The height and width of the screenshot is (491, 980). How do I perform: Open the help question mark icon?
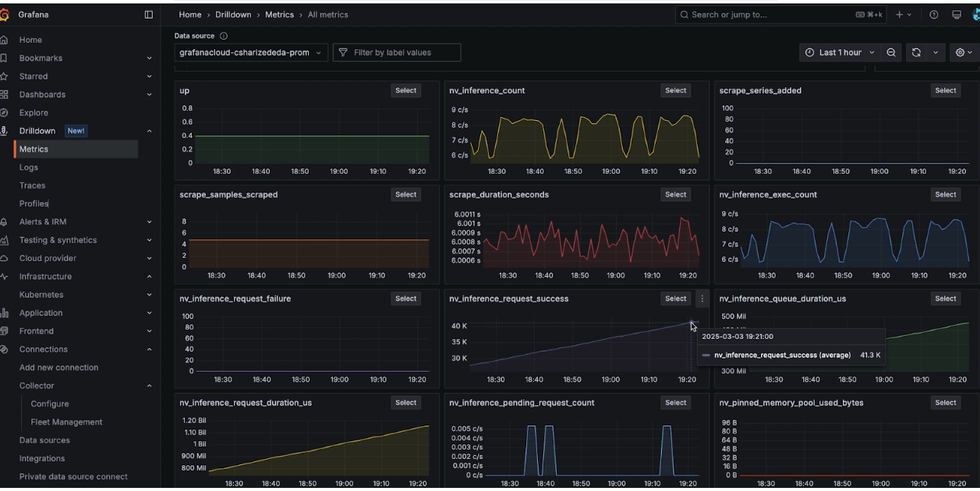(934, 15)
